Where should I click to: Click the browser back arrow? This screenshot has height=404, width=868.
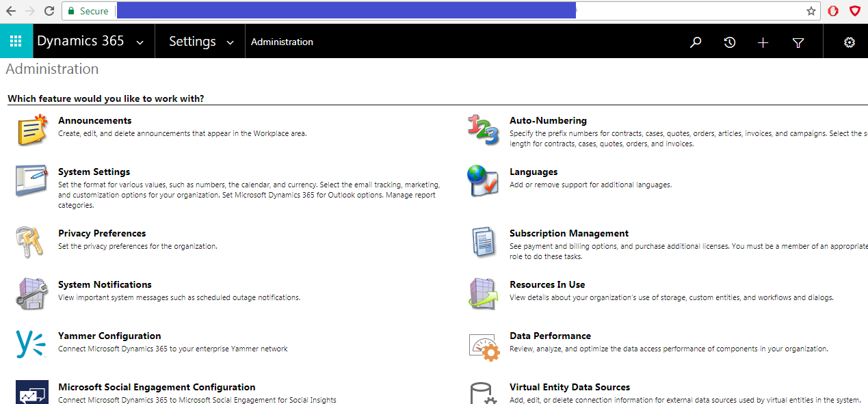coord(11,11)
